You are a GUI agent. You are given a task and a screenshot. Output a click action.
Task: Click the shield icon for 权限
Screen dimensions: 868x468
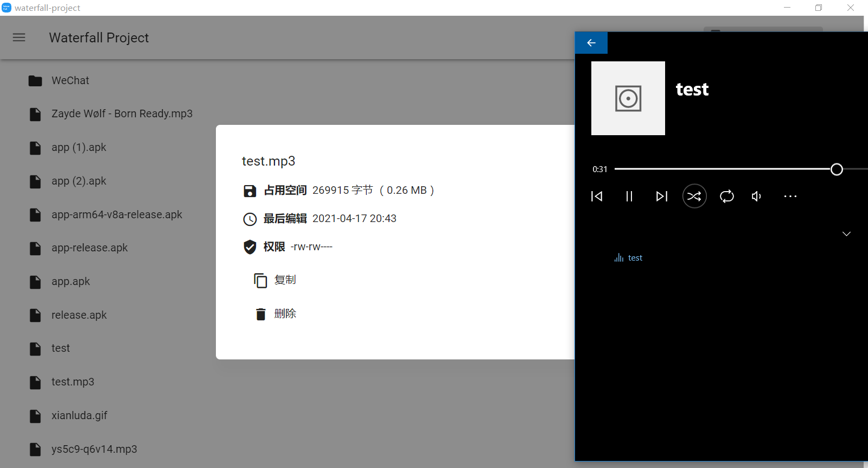250,247
